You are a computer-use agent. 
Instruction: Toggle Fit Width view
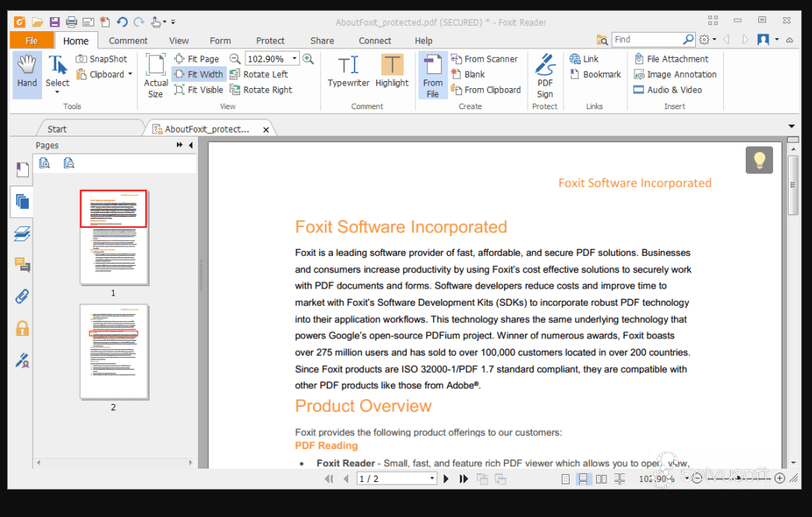point(199,75)
